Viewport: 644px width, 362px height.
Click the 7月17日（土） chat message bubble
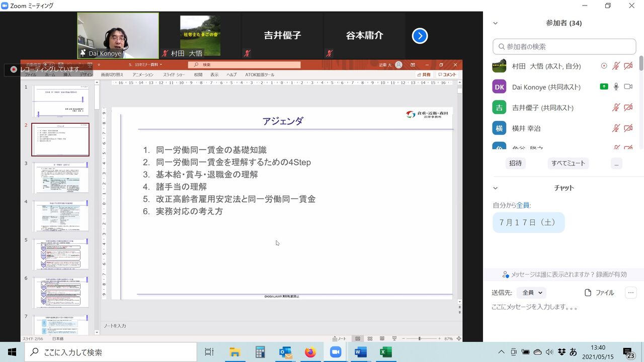[x=528, y=222]
